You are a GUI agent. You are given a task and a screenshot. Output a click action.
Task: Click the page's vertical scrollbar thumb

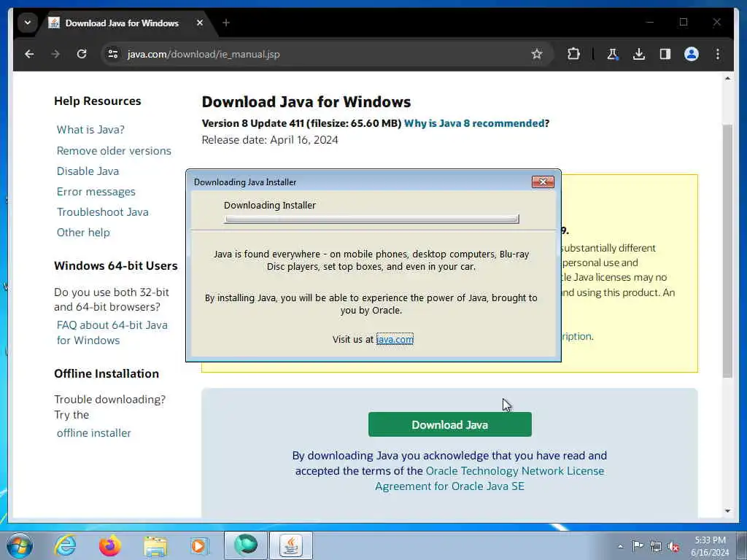coord(727,251)
